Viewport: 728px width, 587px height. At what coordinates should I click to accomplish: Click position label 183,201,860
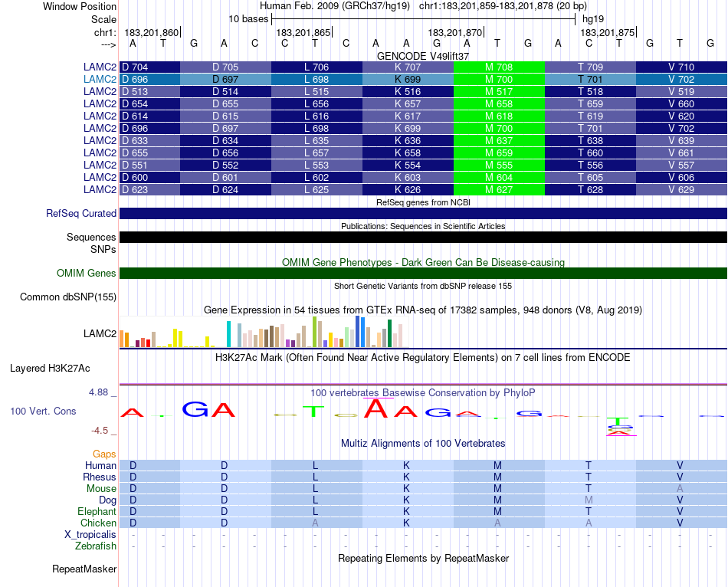(152, 32)
